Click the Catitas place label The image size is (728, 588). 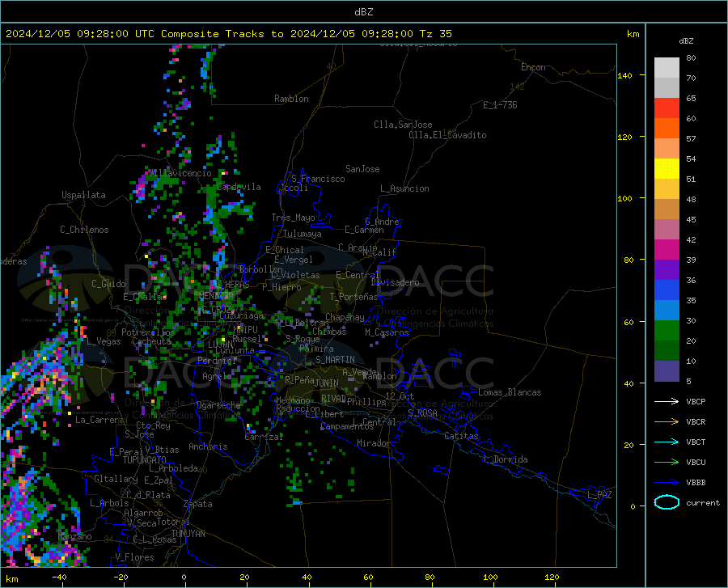pyautogui.click(x=461, y=436)
